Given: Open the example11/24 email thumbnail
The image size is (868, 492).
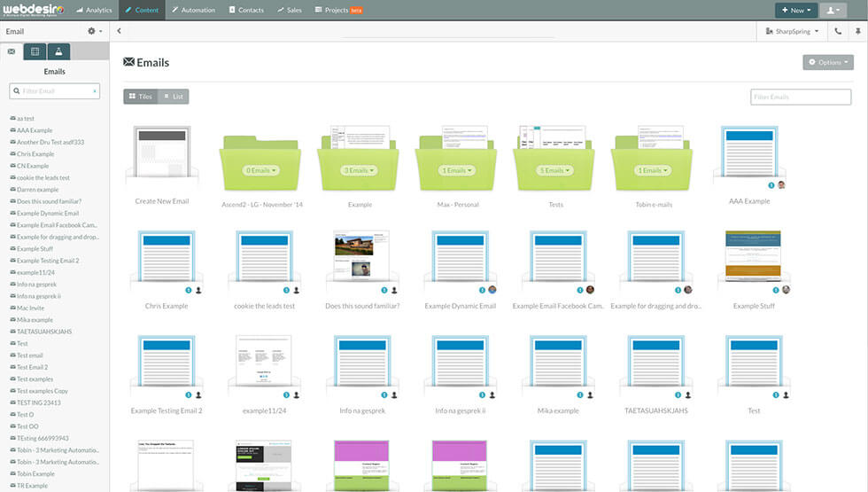Looking at the screenshot, I should pos(264,360).
